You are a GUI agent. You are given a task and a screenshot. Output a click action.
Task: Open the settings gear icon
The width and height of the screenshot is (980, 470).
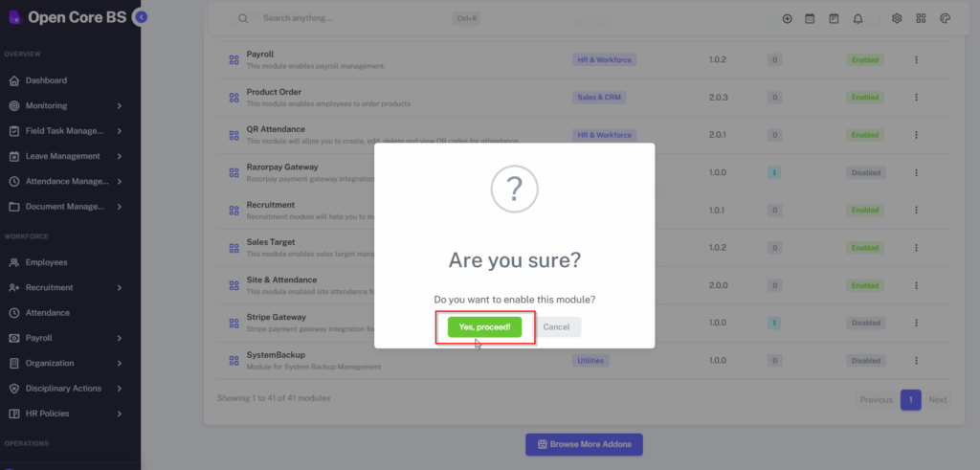point(897,18)
